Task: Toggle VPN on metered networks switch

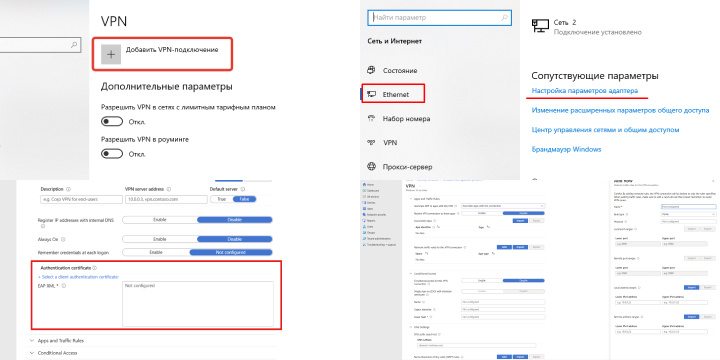Action: (x=112, y=122)
